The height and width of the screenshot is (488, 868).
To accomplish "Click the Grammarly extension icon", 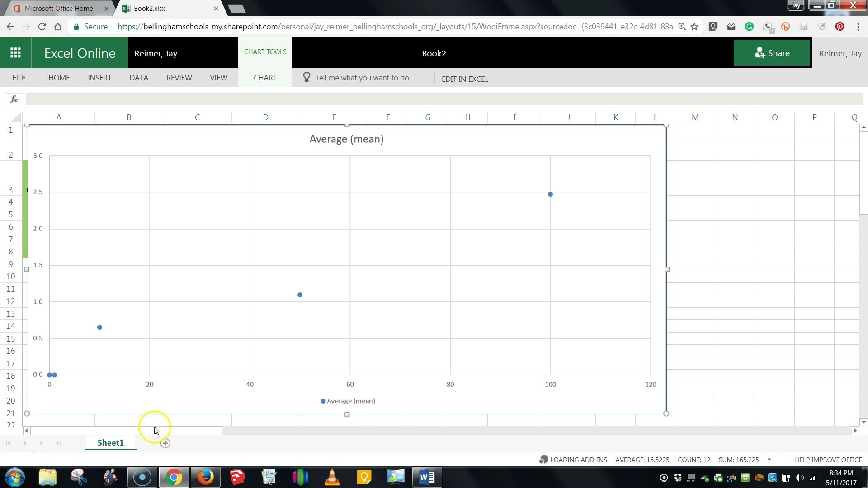I will [749, 27].
